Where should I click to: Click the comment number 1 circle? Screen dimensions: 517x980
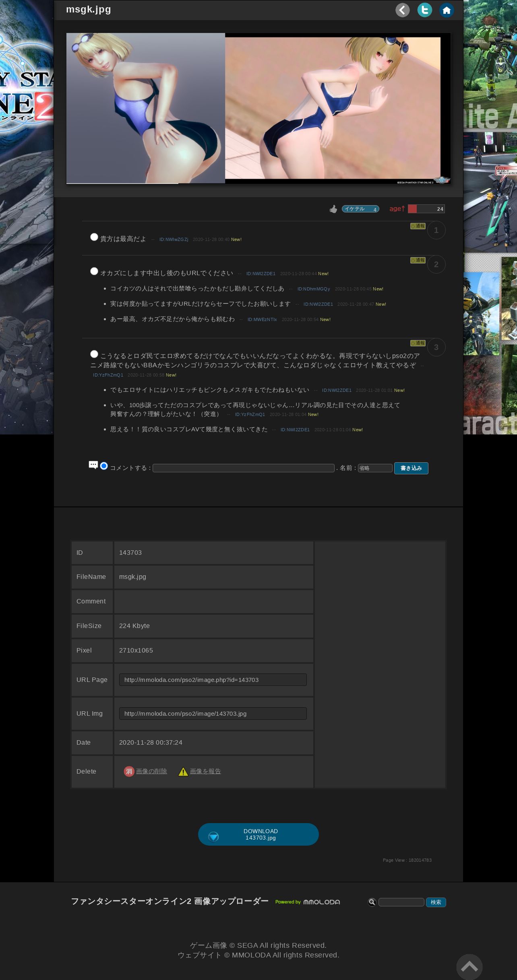click(436, 230)
